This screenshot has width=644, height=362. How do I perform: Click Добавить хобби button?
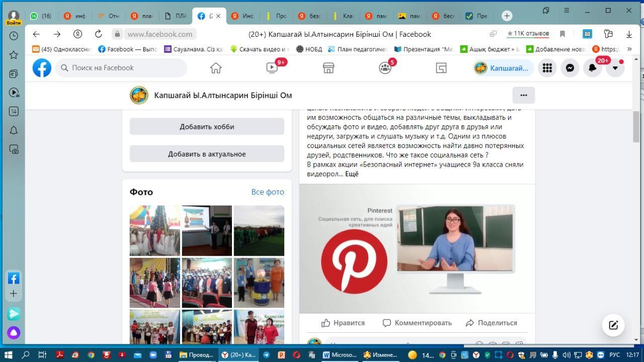point(207,127)
